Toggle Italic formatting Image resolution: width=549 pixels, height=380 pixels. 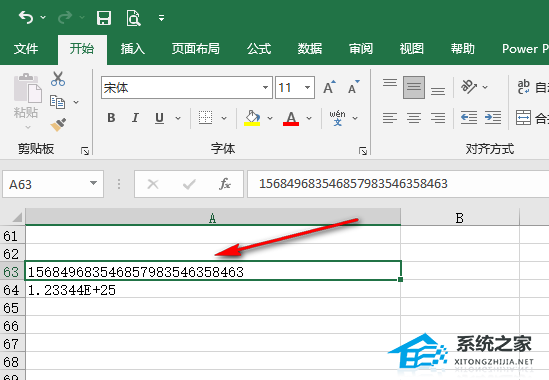tap(135, 118)
